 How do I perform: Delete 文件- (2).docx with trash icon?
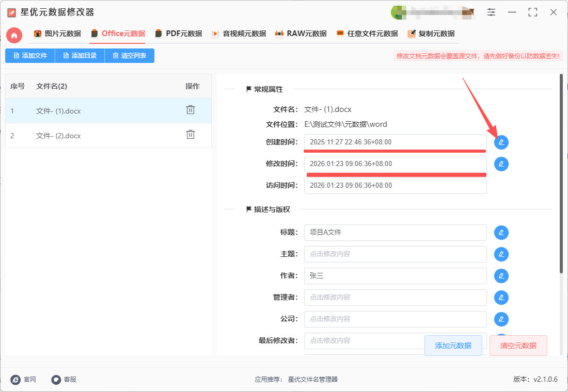point(191,135)
